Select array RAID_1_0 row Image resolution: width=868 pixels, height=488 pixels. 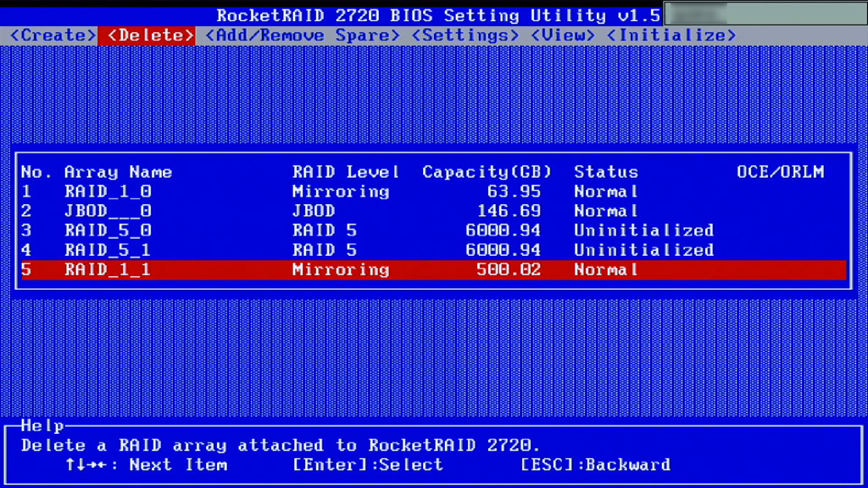[433, 191]
